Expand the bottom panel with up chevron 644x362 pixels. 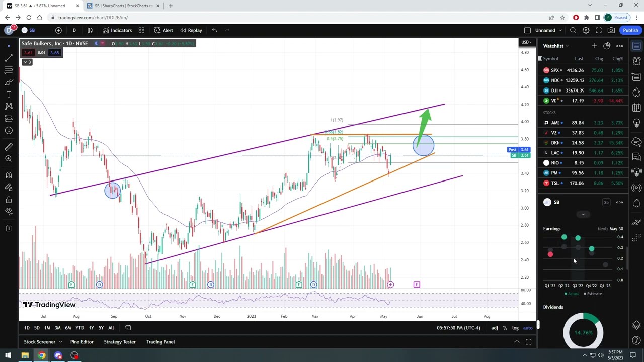tap(516, 342)
